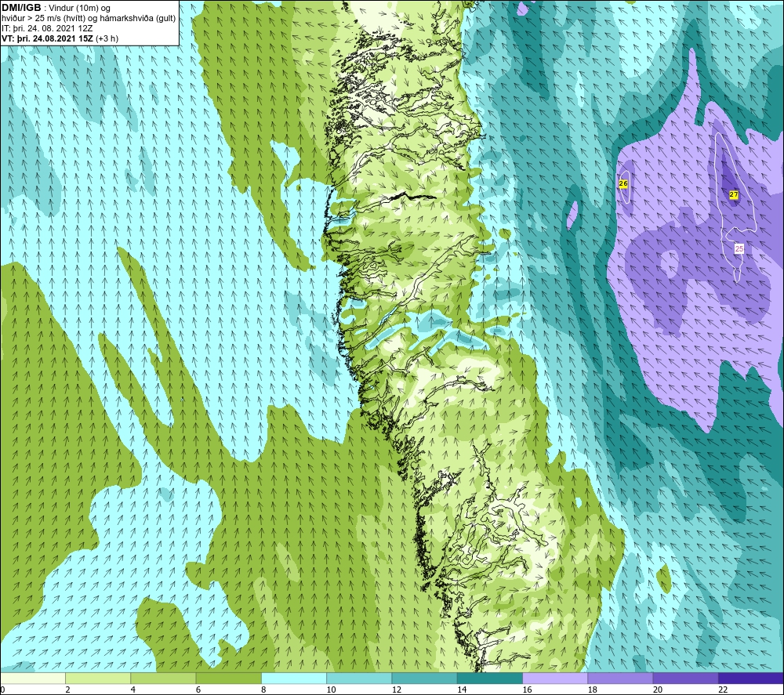Click the 14-16 m/s dark teal swatch
784x695 pixels.
tap(490, 678)
